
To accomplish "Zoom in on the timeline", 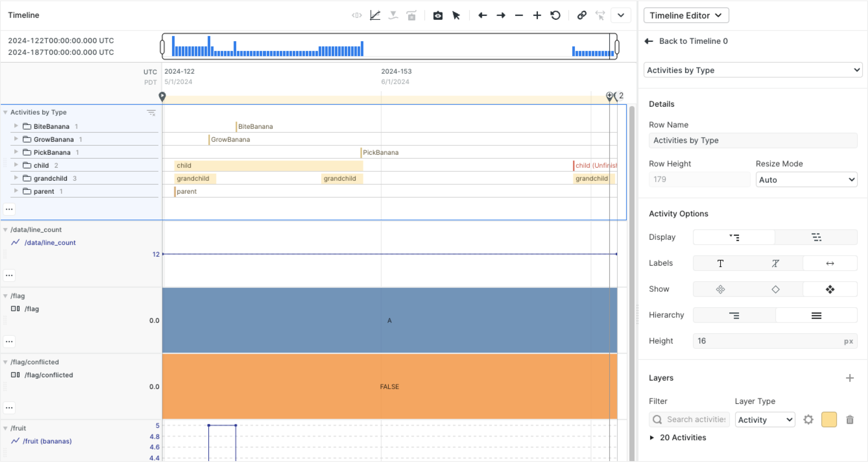I will (x=536, y=15).
